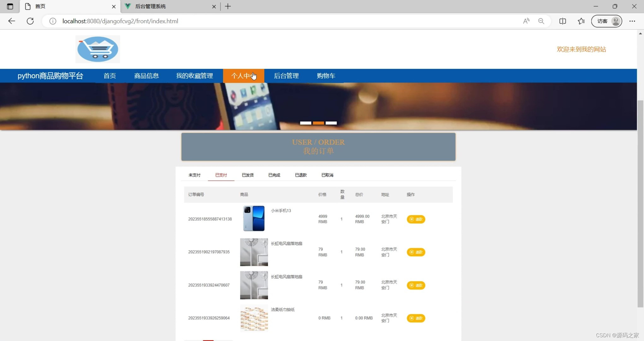Toggle split screen browser icon
Image resolution: width=644 pixels, height=341 pixels.
coord(563,21)
